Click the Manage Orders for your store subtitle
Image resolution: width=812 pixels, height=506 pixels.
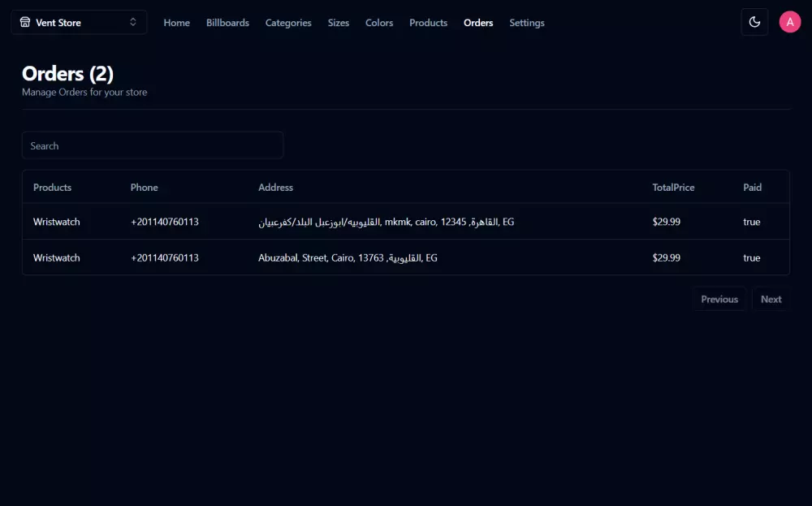(x=84, y=93)
